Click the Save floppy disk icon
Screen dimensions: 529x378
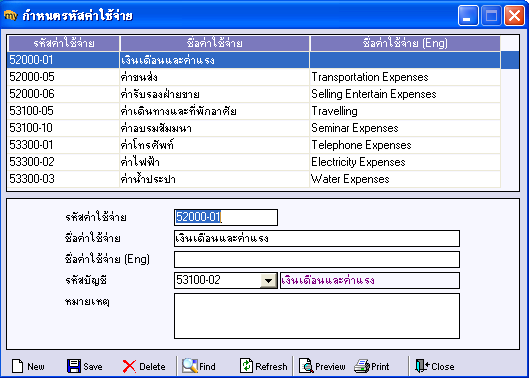(x=74, y=366)
